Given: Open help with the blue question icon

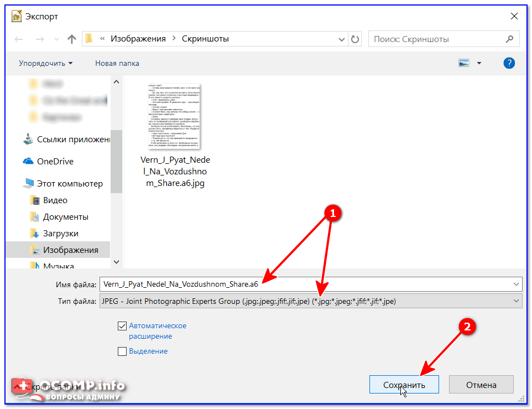Looking at the screenshot, I should pyautogui.click(x=509, y=63).
